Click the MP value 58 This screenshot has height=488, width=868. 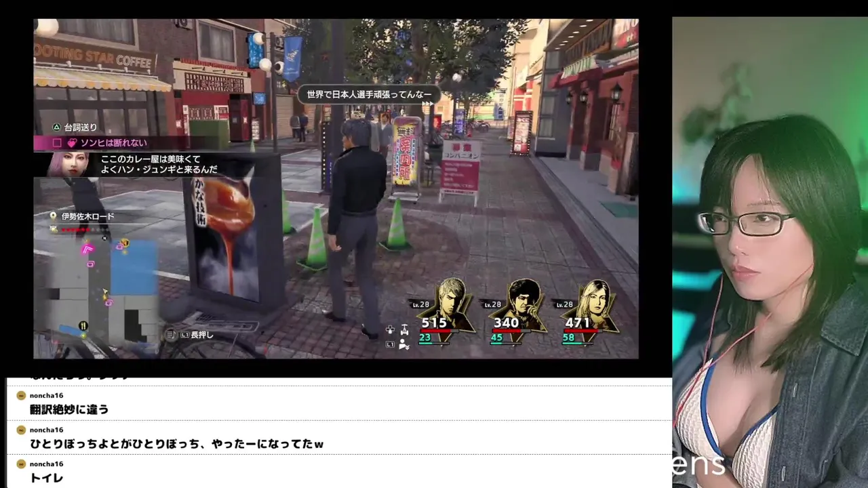click(x=568, y=338)
